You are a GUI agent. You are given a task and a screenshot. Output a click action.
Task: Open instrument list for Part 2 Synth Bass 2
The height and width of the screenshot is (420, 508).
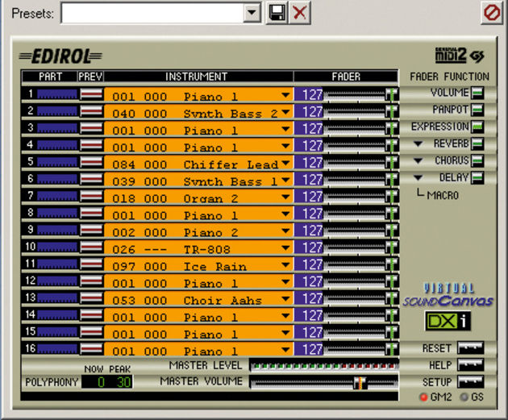(285, 112)
